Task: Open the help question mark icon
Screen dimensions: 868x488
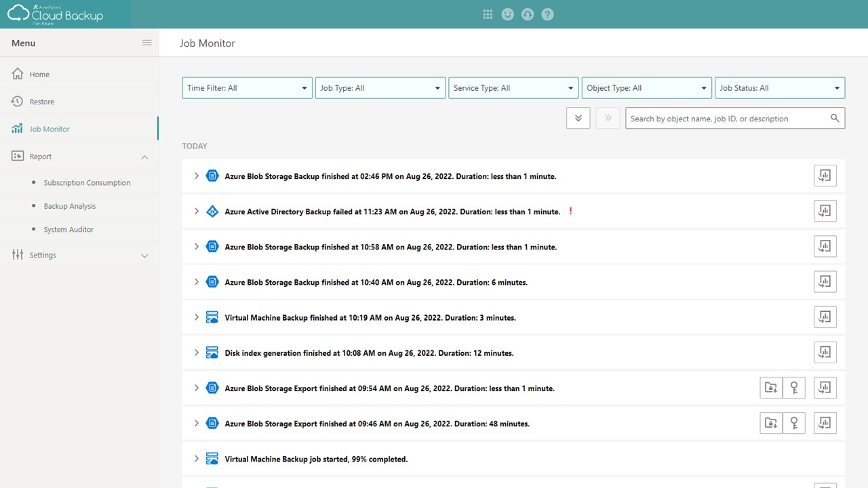Action: pyautogui.click(x=548, y=14)
